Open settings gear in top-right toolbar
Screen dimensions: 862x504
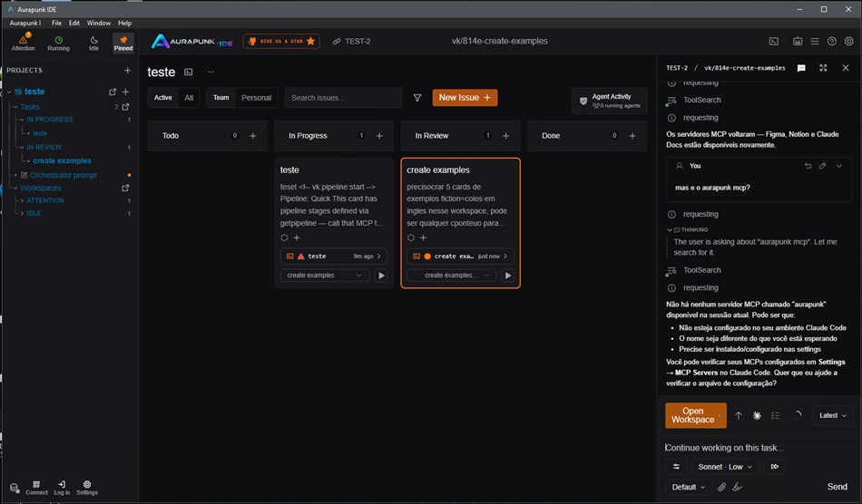coord(849,41)
